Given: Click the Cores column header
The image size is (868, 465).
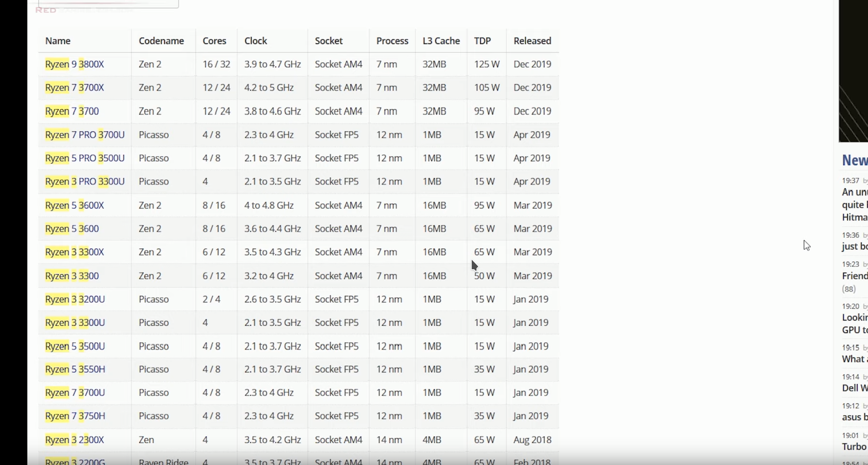Looking at the screenshot, I should 214,41.
